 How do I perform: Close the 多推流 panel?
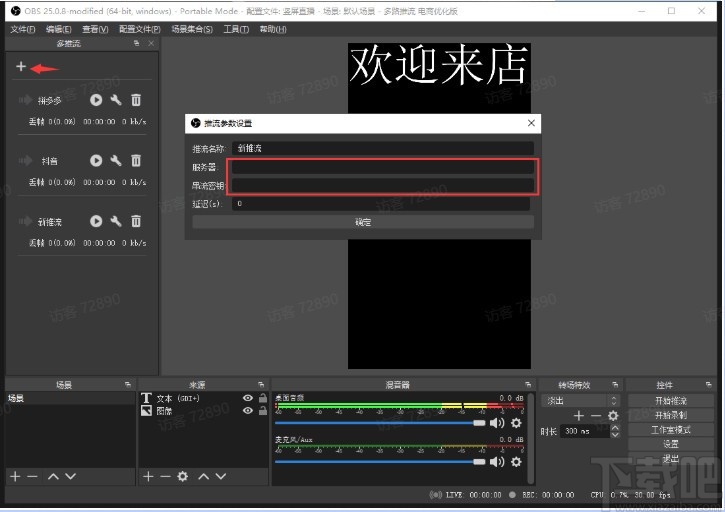tap(151, 43)
